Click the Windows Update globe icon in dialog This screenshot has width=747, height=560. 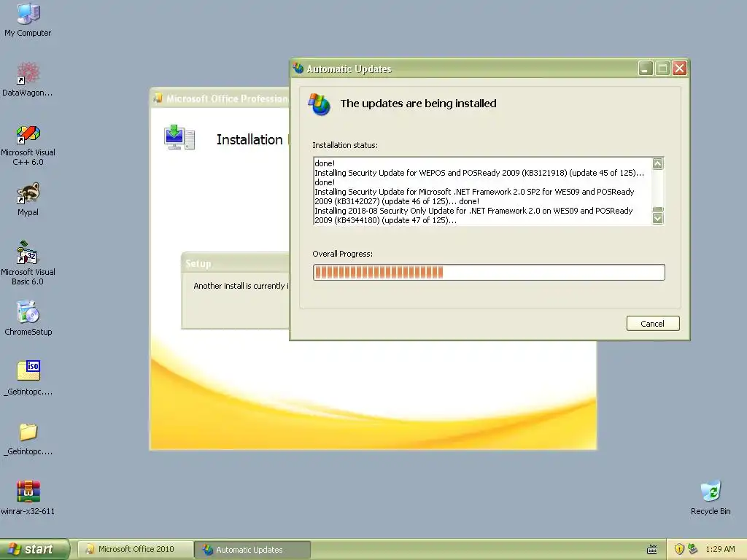pyautogui.click(x=320, y=104)
